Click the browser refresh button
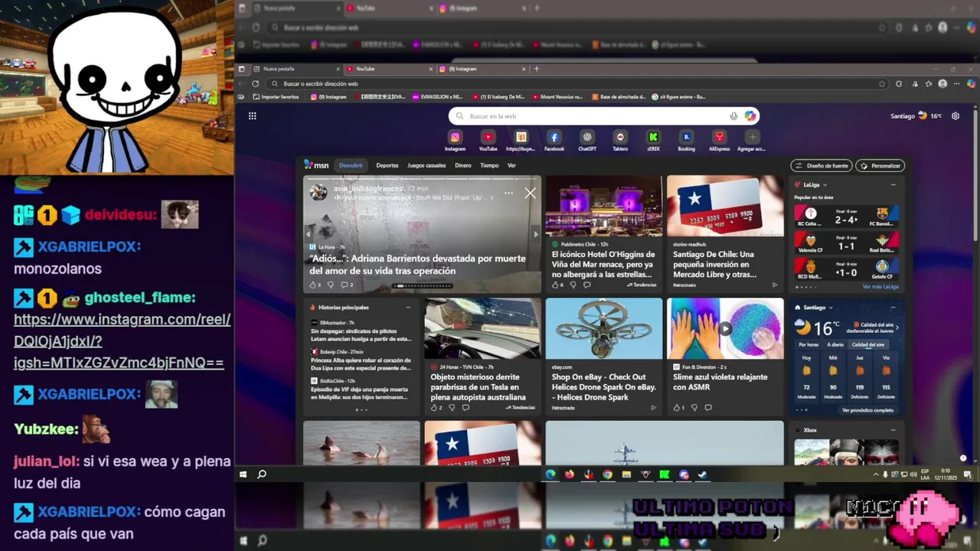Viewport: 980px width, 551px height. click(x=255, y=83)
